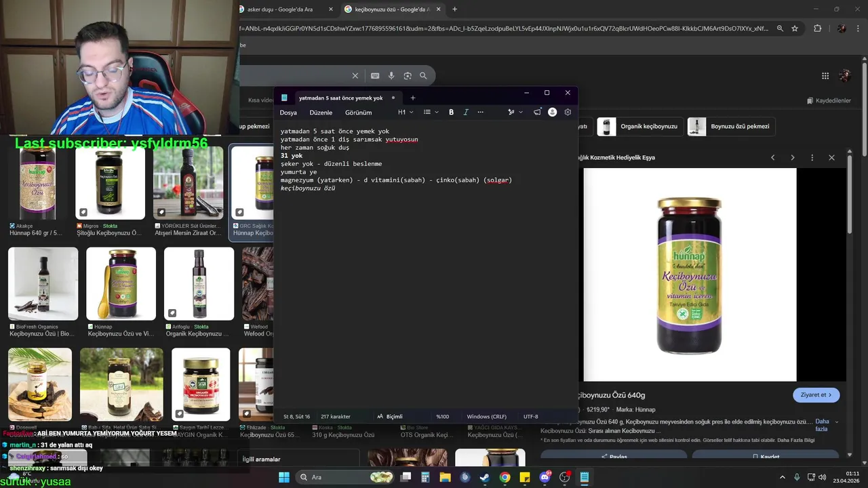Open Chrome extensions puzzle icon
Viewport: 868px width, 488px height.
(x=817, y=28)
